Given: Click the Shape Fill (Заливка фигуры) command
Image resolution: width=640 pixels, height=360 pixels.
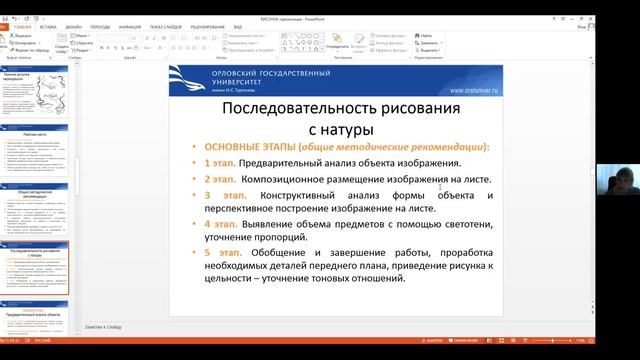Looking at the screenshot, I should tap(388, 36).
